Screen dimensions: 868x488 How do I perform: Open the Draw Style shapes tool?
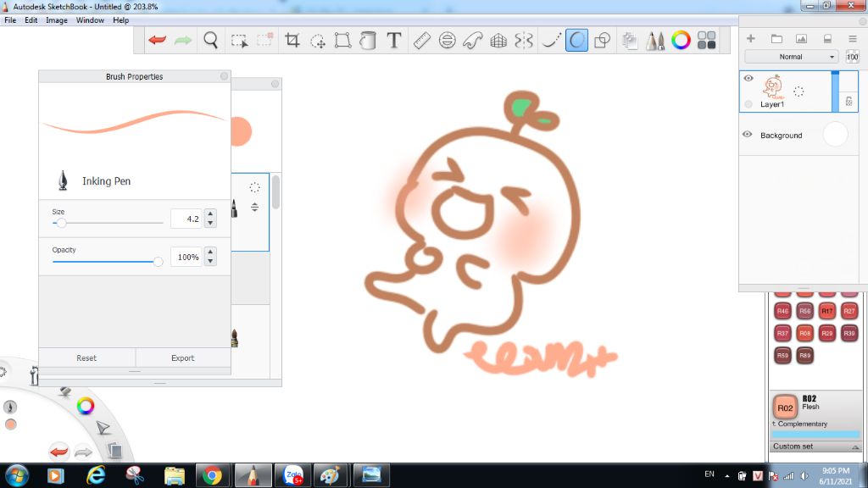[x=602, y=40]
